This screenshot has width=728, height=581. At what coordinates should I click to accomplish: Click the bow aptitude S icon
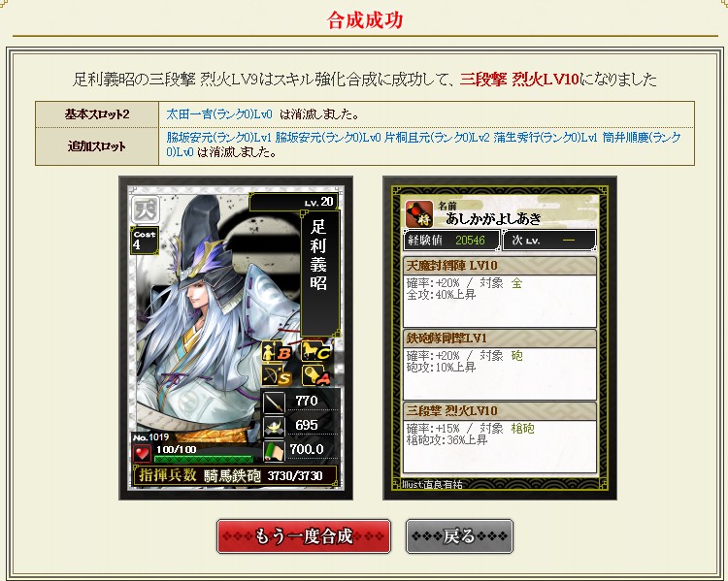(278, 375)
